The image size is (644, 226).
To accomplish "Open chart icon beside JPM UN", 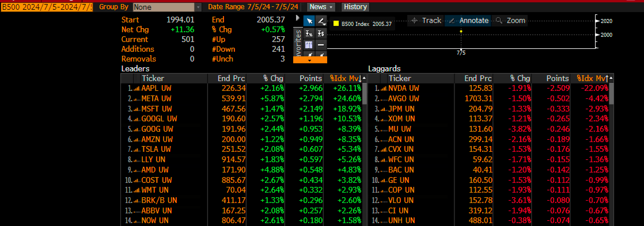I will point(384,109).
